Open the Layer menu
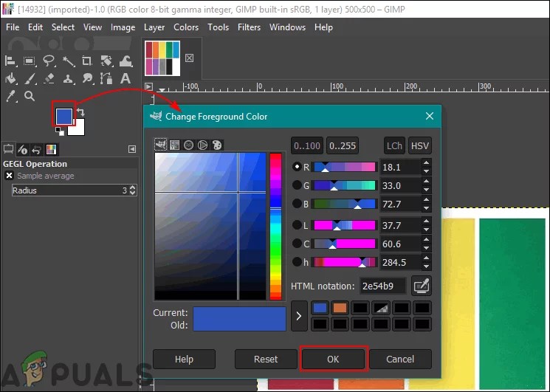This screenshot has height=392, width=550. click(154, 27)
